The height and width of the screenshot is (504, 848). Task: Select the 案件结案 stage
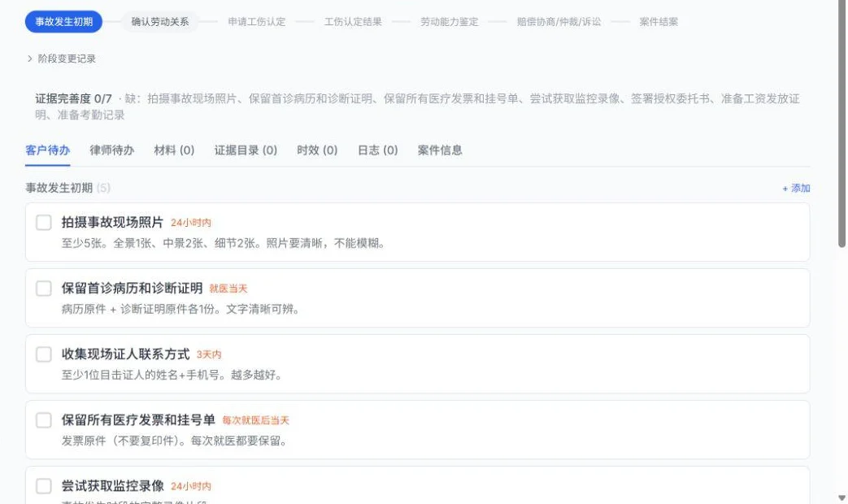pos(659,22)
